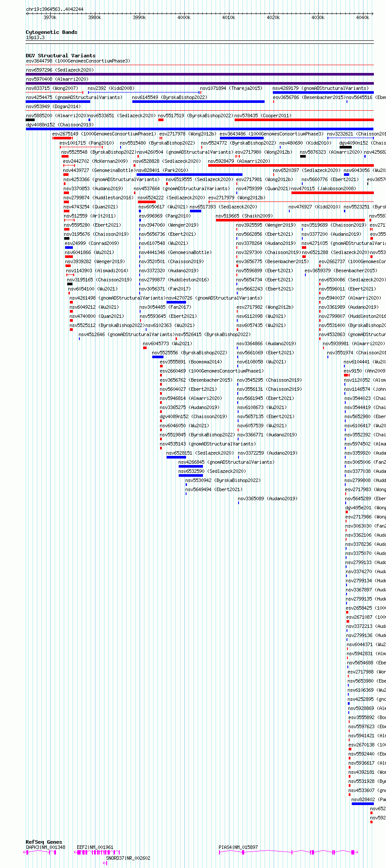Click the blue bar under nsv4269179
This screenshot has height=868, width=386.
click(x=323, y=92)
